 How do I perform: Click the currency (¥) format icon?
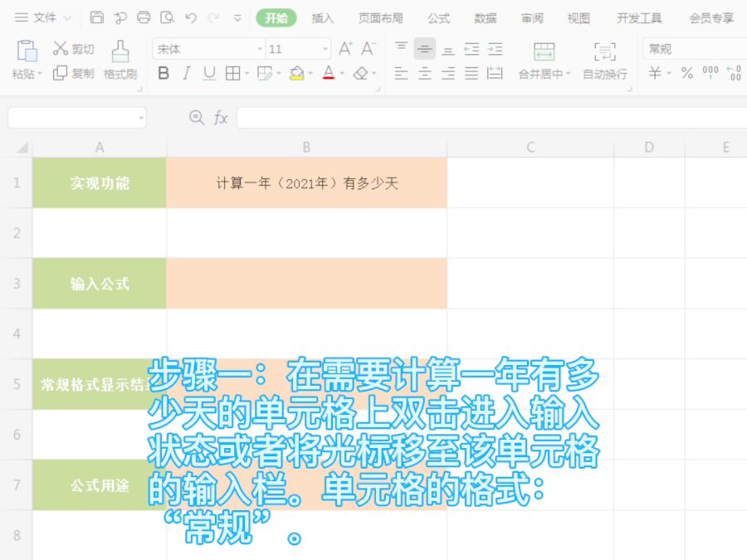coord(655,73)
